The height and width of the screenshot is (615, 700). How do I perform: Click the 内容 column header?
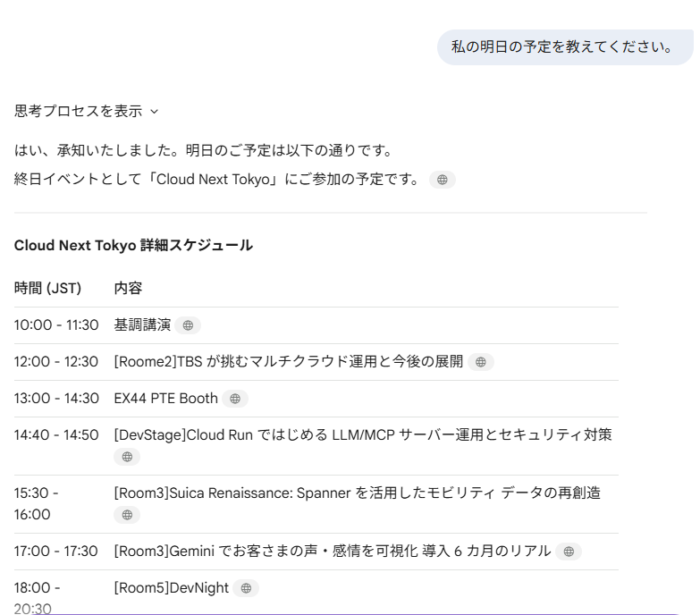128,288
